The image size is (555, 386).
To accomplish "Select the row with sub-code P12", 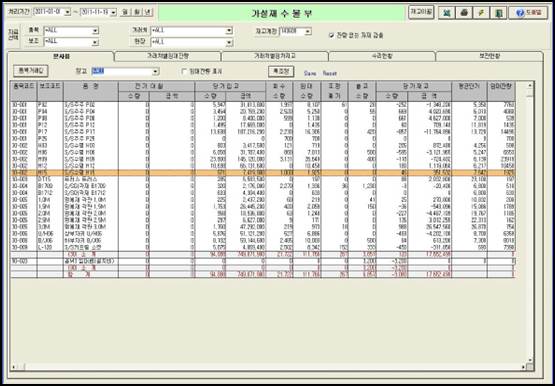I will tap(263, 125).
